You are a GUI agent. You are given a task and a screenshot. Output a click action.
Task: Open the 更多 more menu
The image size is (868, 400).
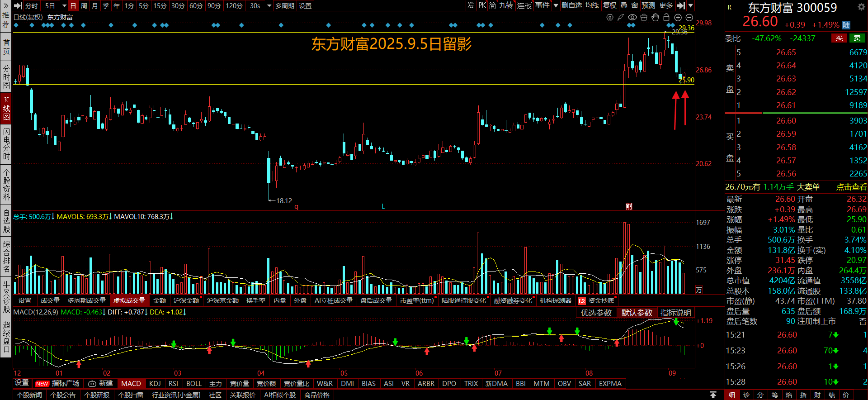666,5
